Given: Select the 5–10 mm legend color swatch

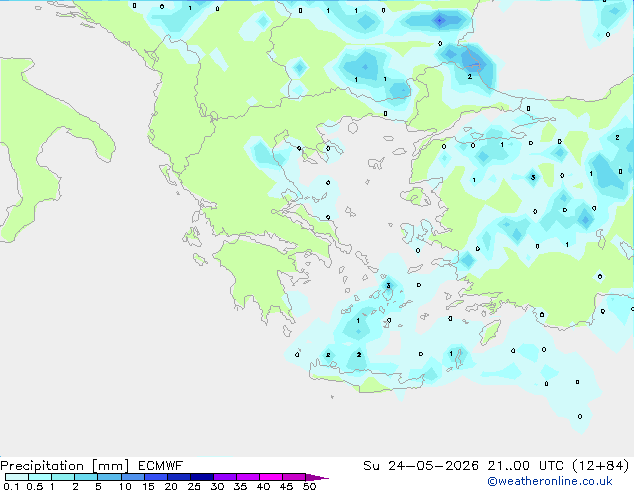Looking at the screenshot, I should click(109, 477).
